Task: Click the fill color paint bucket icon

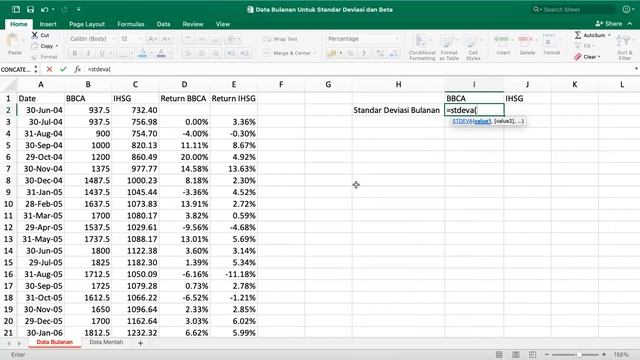Action: pyautogui.click(x=142, y=53)
